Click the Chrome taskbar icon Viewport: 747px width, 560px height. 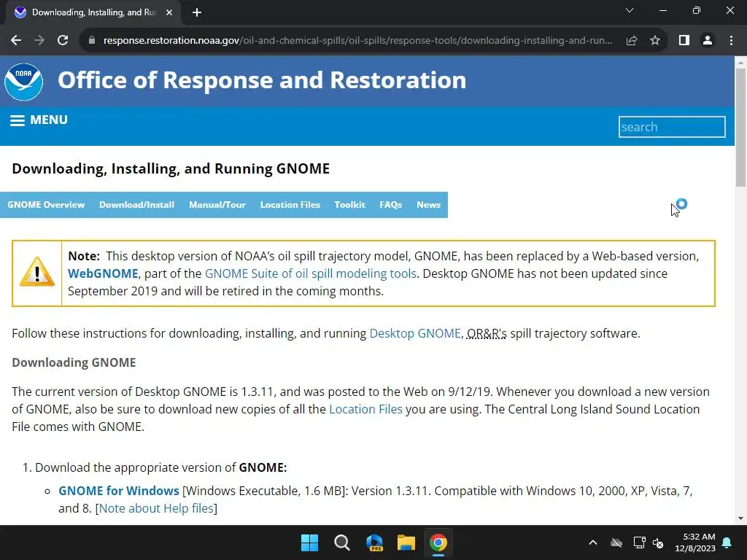(x=438, y=542)
